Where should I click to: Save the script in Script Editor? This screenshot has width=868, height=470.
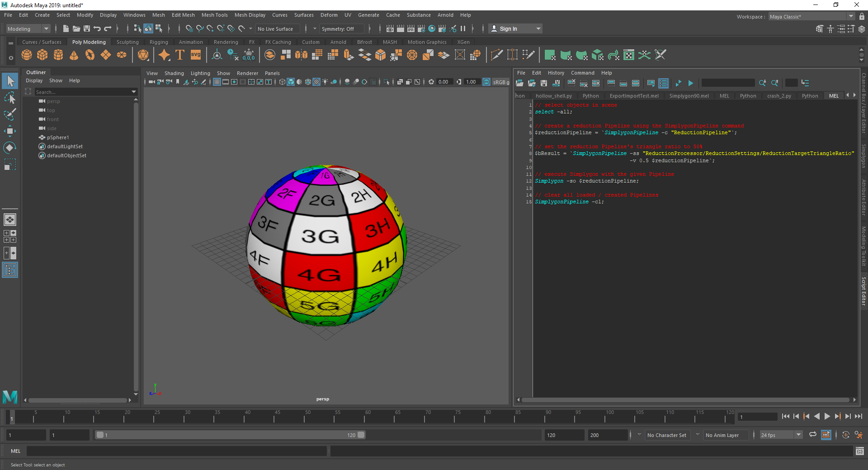click(544, 83)
